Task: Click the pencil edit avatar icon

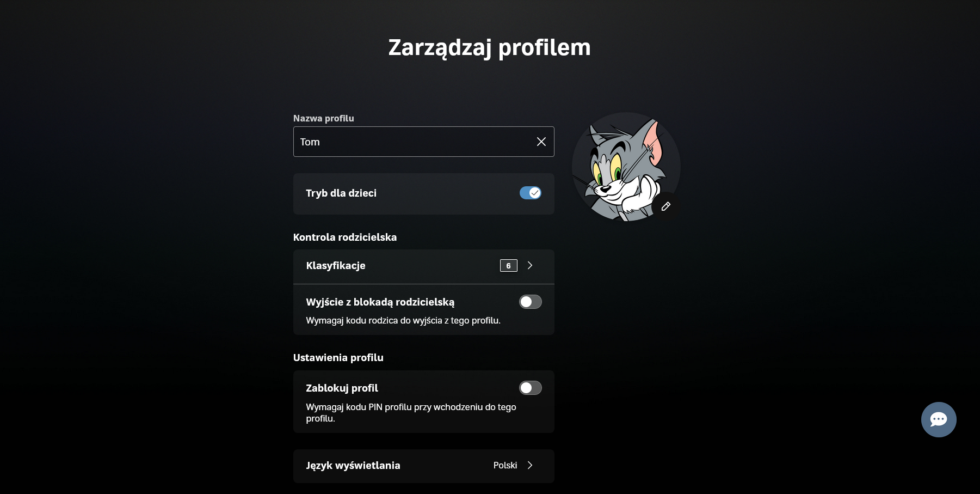Action: click(665, 206)
